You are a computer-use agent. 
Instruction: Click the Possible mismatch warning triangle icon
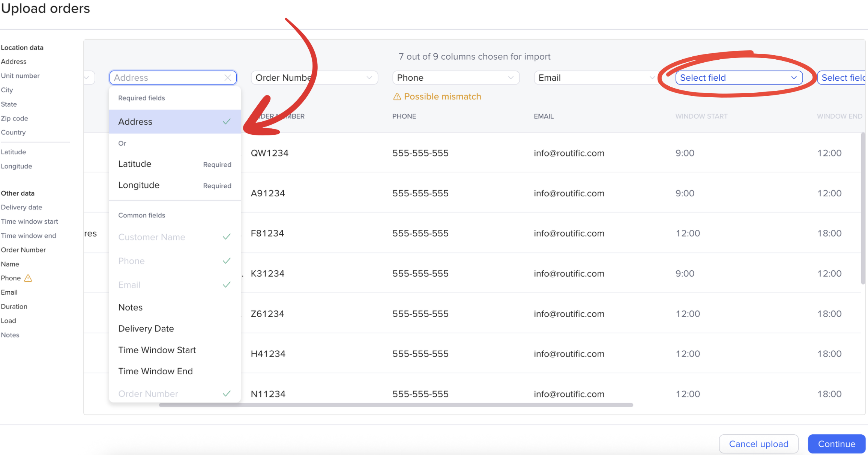point(397,97)
